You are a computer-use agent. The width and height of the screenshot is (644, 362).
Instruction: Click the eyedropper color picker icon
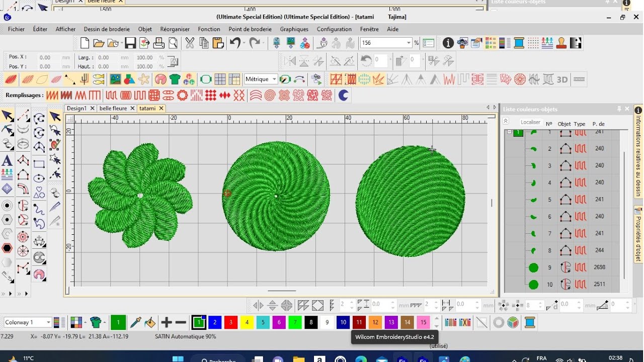click(135, 322)
